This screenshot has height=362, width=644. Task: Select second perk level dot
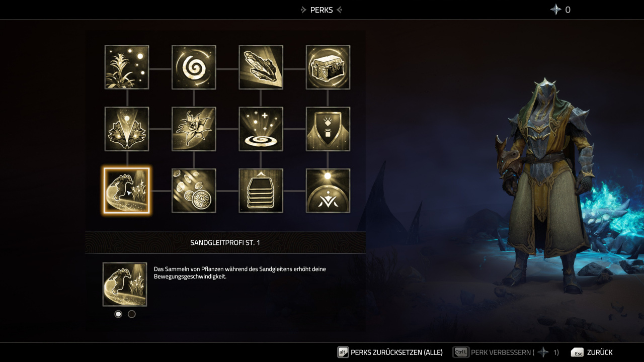[x=132, y=314]
